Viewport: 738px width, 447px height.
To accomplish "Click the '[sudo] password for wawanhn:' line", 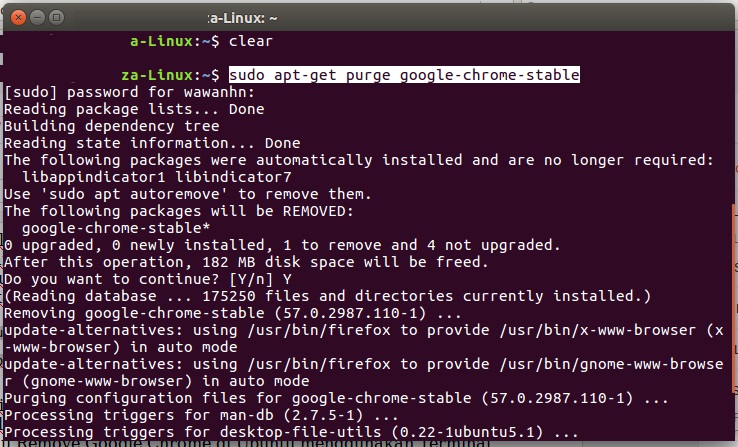I will click(x=129, y=92).
